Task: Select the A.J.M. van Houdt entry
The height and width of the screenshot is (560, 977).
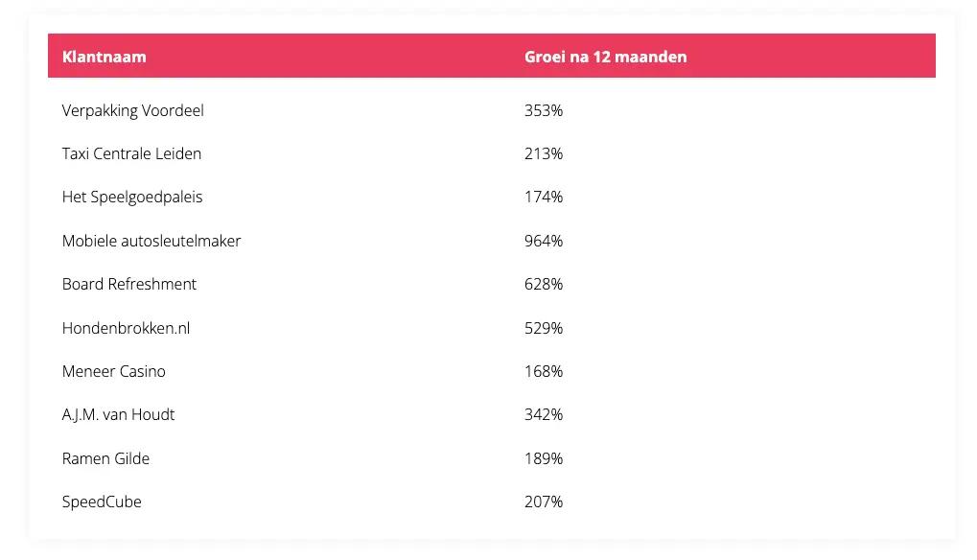Action: point(118,414)
